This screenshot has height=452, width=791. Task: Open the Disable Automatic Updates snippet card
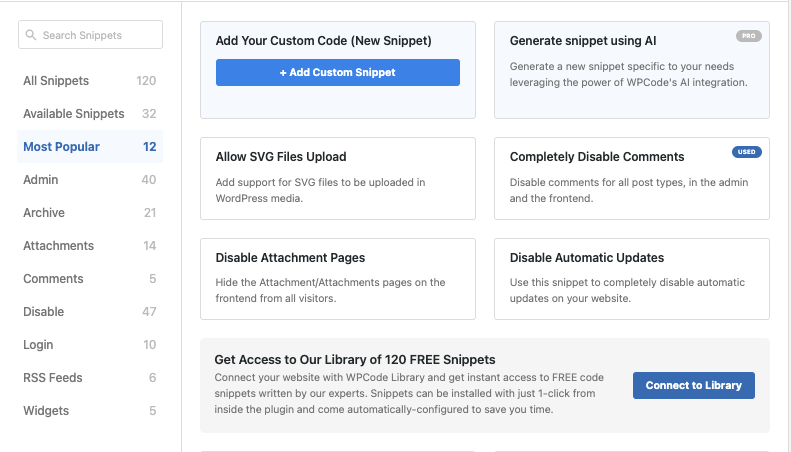tap(632, 279)
